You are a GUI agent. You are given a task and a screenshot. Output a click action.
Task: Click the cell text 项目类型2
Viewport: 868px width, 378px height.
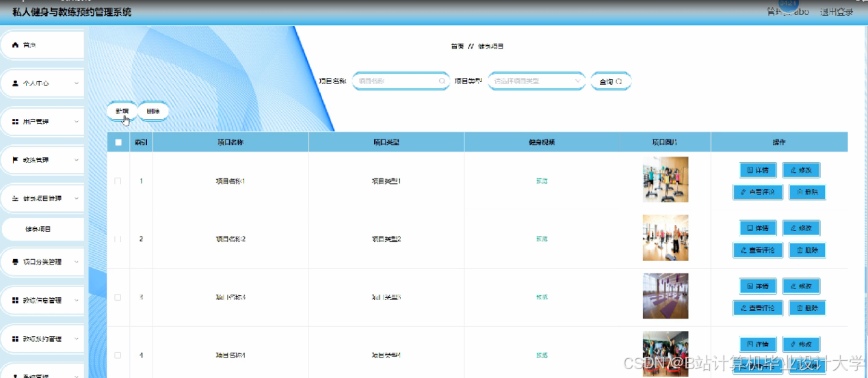click(x=386, y=239)
